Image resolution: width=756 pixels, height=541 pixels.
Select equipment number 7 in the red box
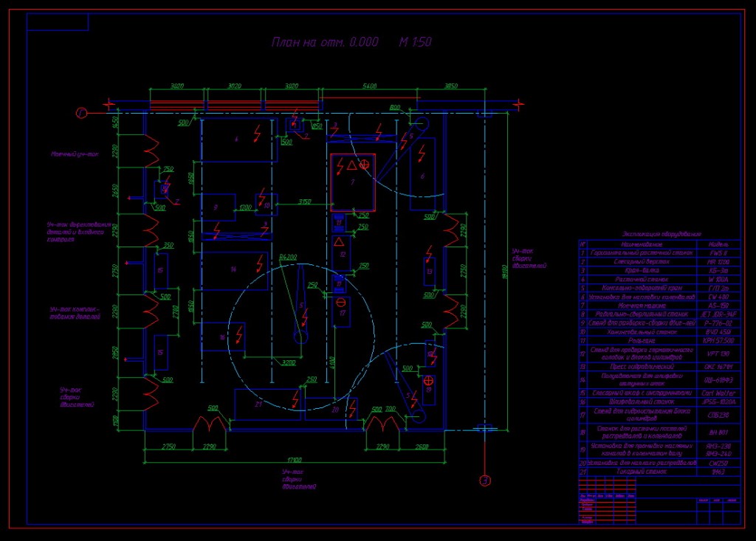point(352,182)
